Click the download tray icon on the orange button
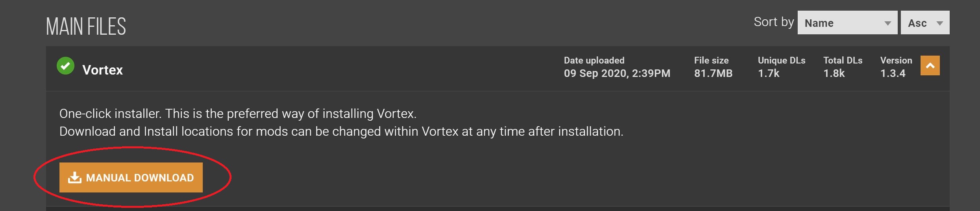The width and height of the screenshot is (980, 211). click(x=74, y=177)
